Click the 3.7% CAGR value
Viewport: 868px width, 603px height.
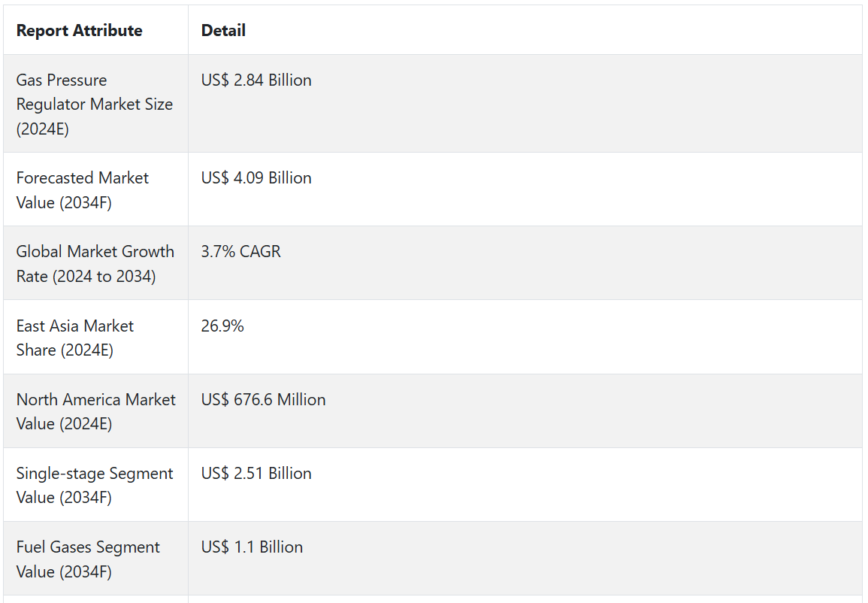tap(240, 252)
